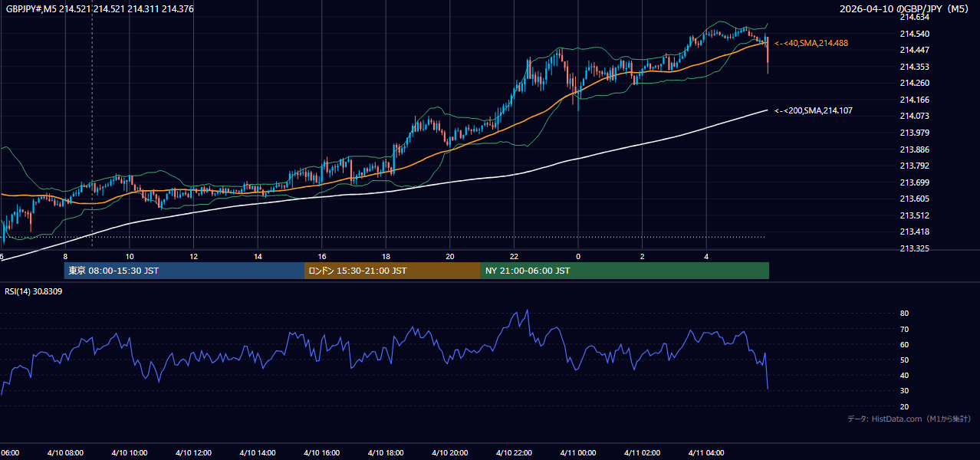The image size is (980, 460).
Task: Select the NY 21:00-06:00 JST session bar
Action: [625, 271]
